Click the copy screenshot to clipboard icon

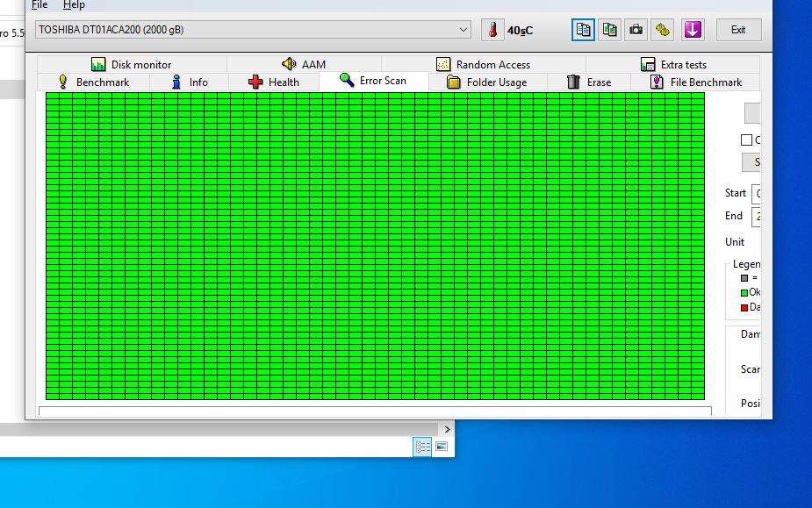coord(609,30)
